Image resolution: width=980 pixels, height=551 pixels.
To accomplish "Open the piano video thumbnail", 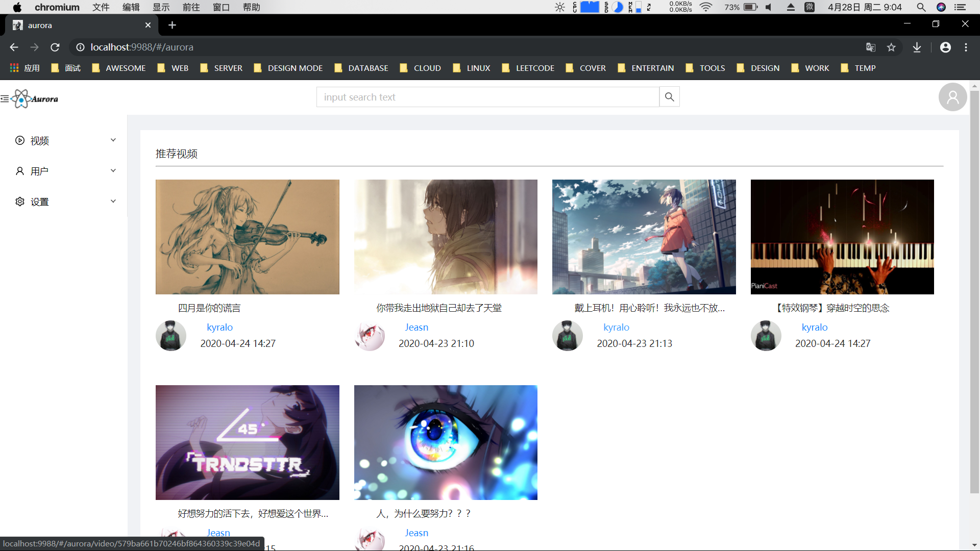I will [x=842, y=237].
